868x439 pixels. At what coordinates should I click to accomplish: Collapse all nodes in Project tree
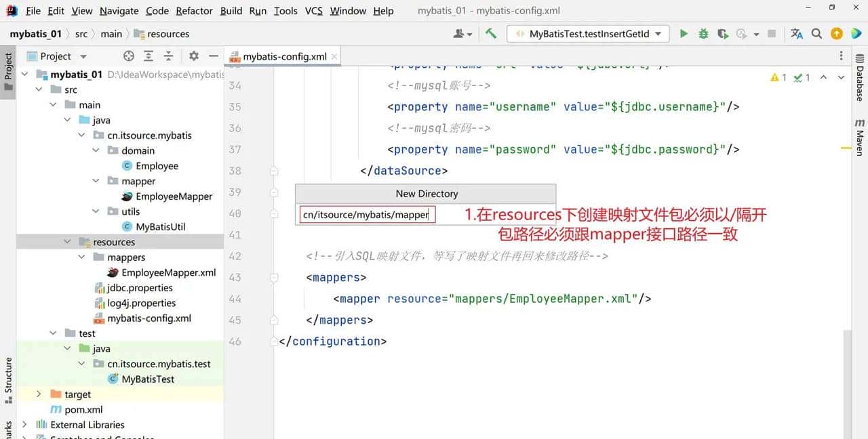click(168, 56)
